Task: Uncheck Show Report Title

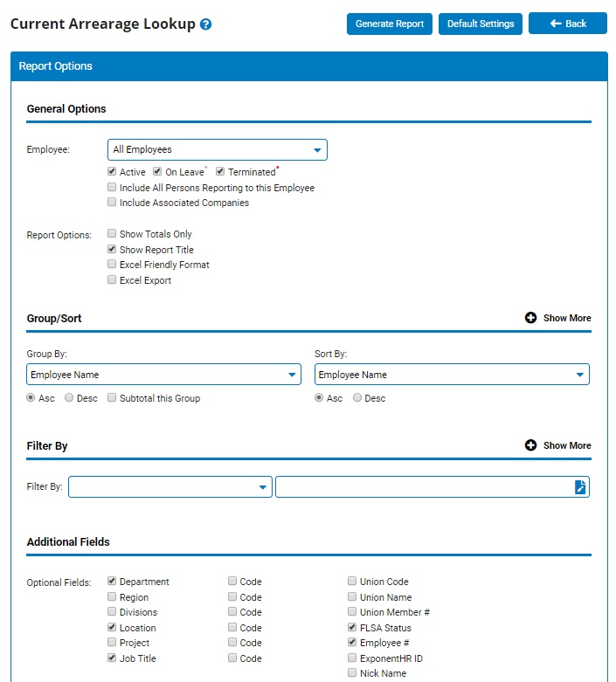Action: 112,249
